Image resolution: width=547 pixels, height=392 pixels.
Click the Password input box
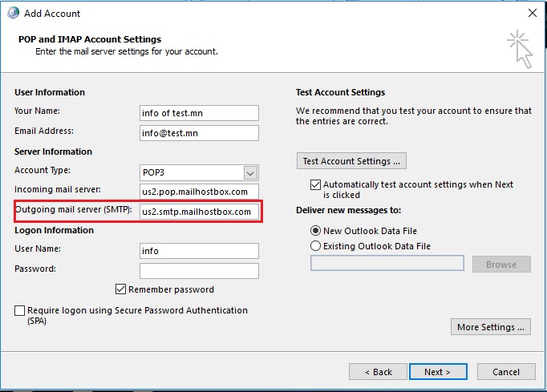click(x=199, y=271)
